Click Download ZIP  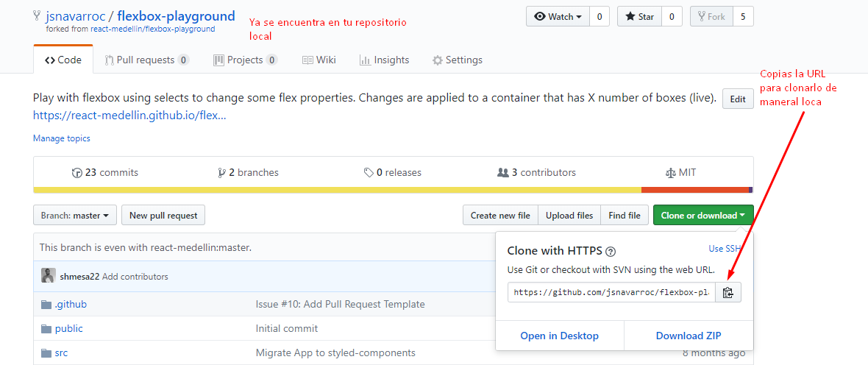[689, 336]
